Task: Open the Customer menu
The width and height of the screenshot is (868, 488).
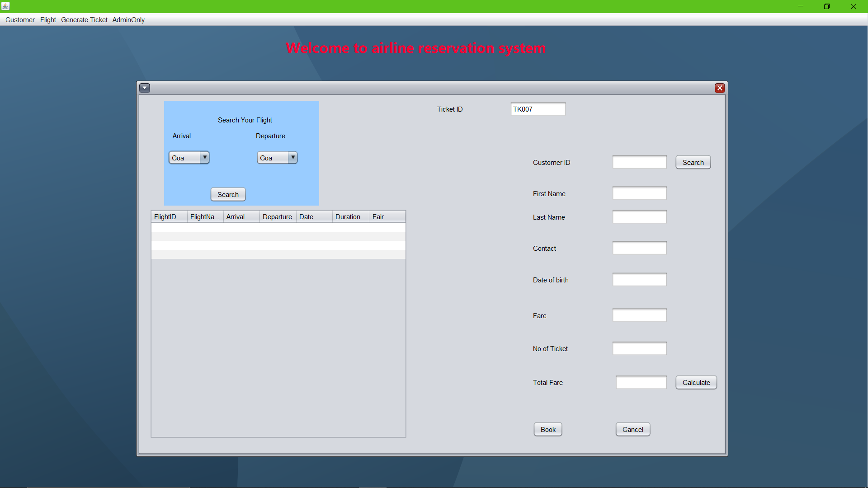Action: pyautogui.click(x=20, y=19)
